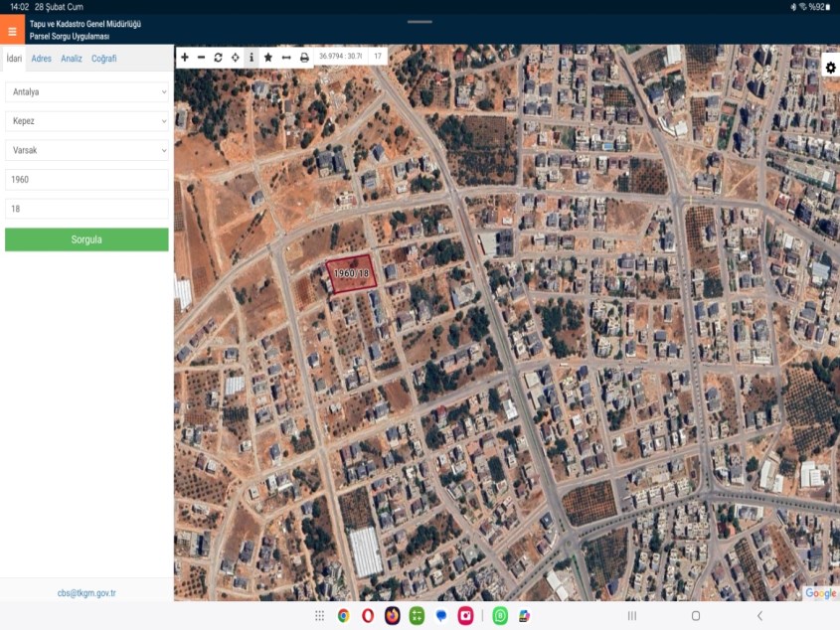Zoom in with the plus icon
This screenshot has width=840, height=630.
point(185,58)
